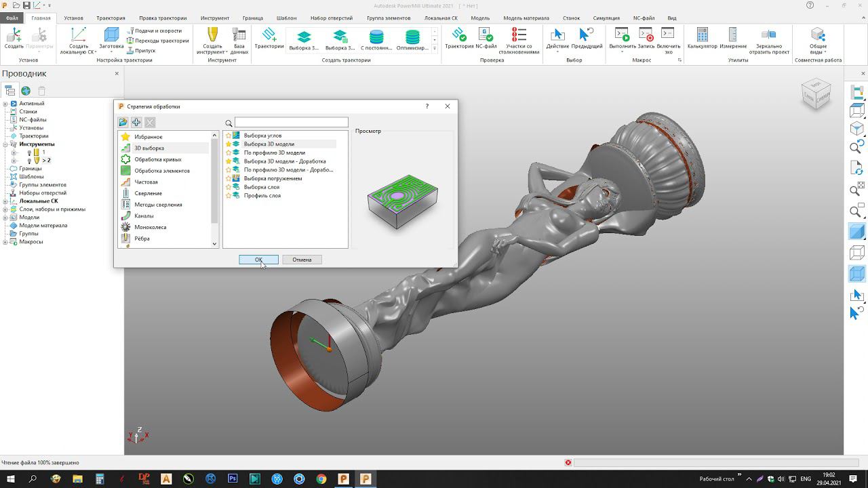Click Зеркально отразить проект icon
868x488 pixels.
tap(768, 35)
